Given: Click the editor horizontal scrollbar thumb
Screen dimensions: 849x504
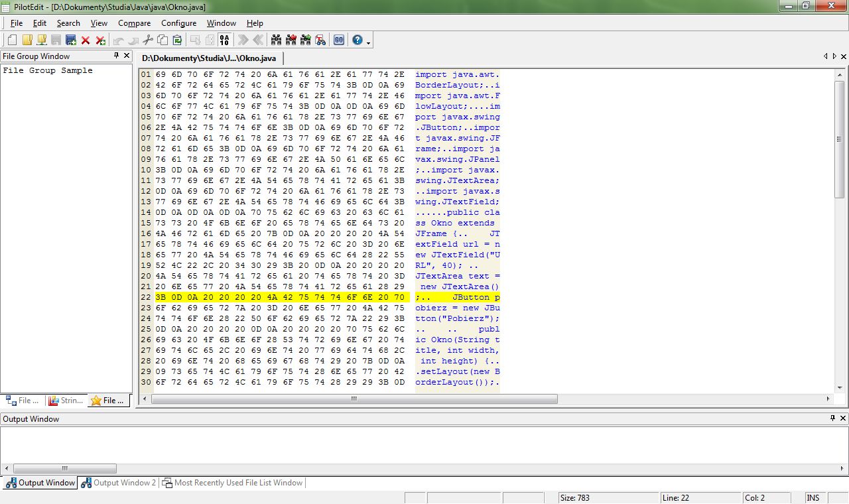Looking at the screenshot, I should [x=354, y=399].
